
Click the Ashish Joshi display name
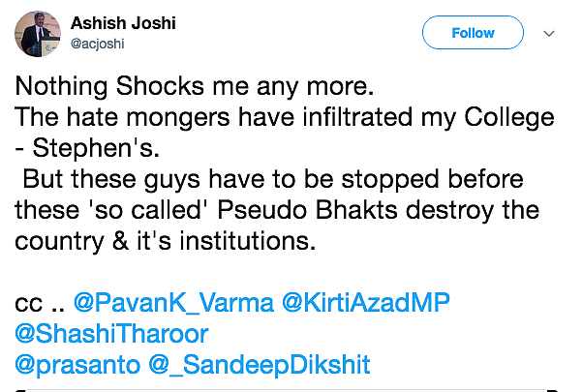point(123,23)
